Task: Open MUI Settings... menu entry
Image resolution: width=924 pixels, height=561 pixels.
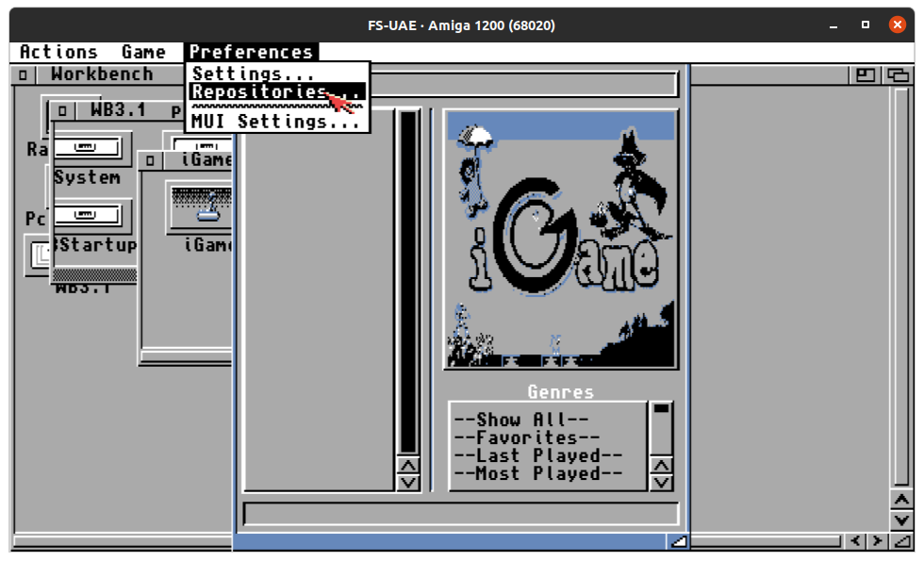Action: [x=277, y=122]
